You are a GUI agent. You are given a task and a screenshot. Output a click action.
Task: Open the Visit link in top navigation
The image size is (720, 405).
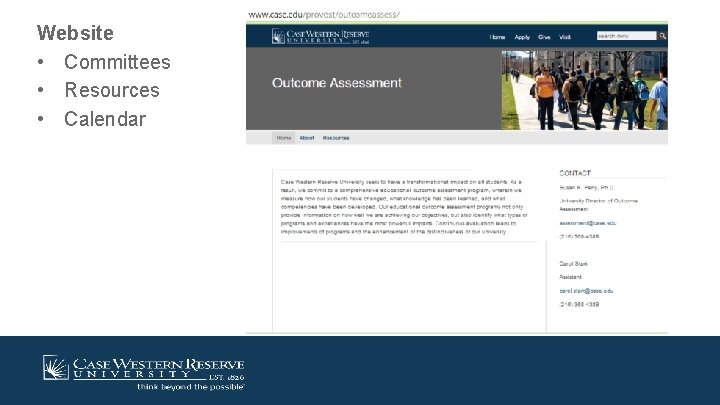click(565, 37)
